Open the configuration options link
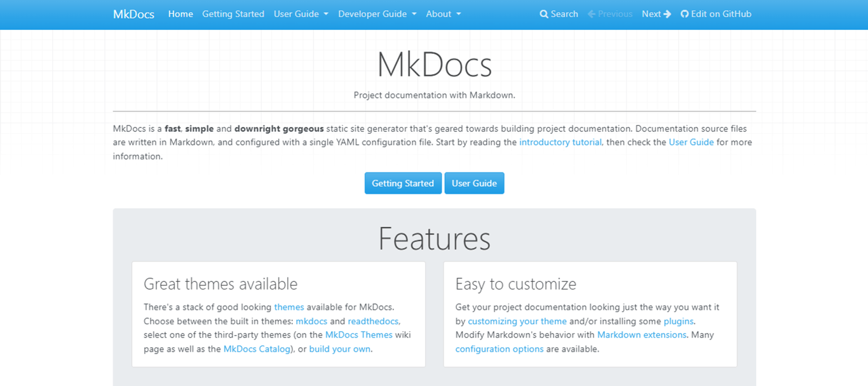 (x=499, y=349)
